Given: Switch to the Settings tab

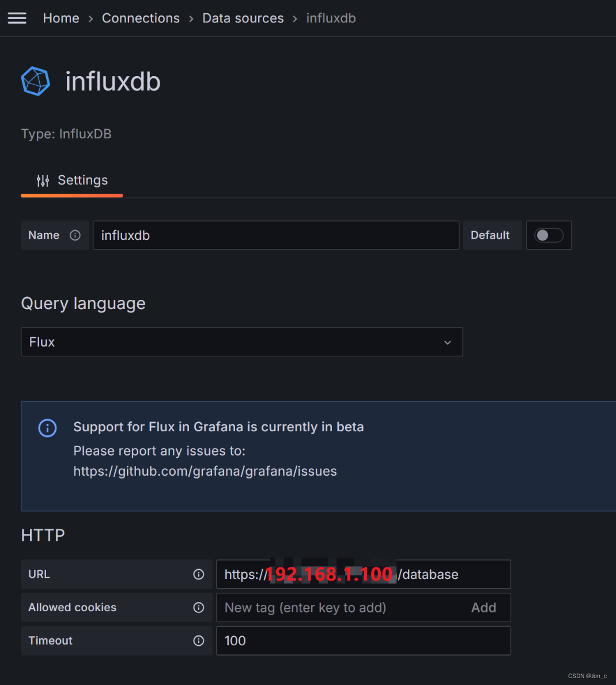Looking at the screenshot, I should coord(72,180).
